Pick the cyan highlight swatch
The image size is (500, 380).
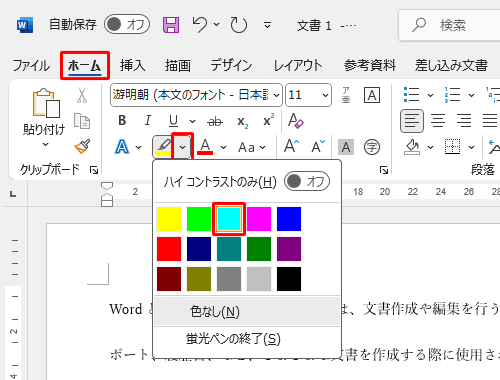tap(229, 219)
